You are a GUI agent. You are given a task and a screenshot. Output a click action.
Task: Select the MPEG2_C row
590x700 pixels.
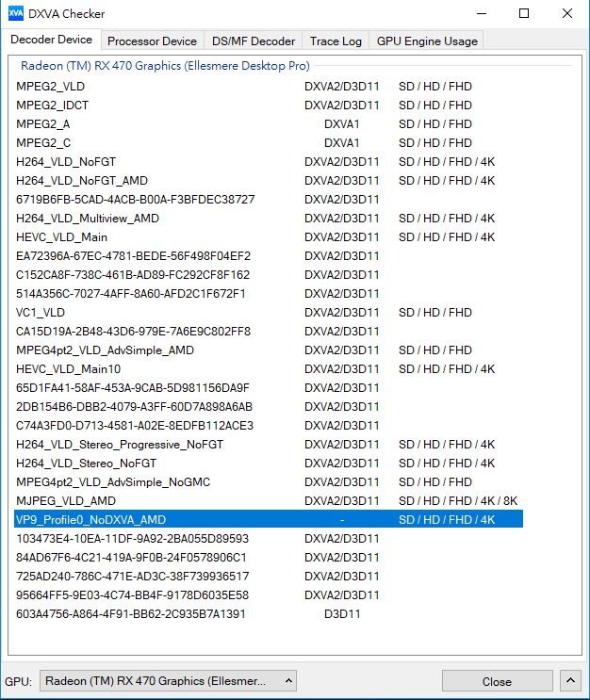tap(269, 143)
